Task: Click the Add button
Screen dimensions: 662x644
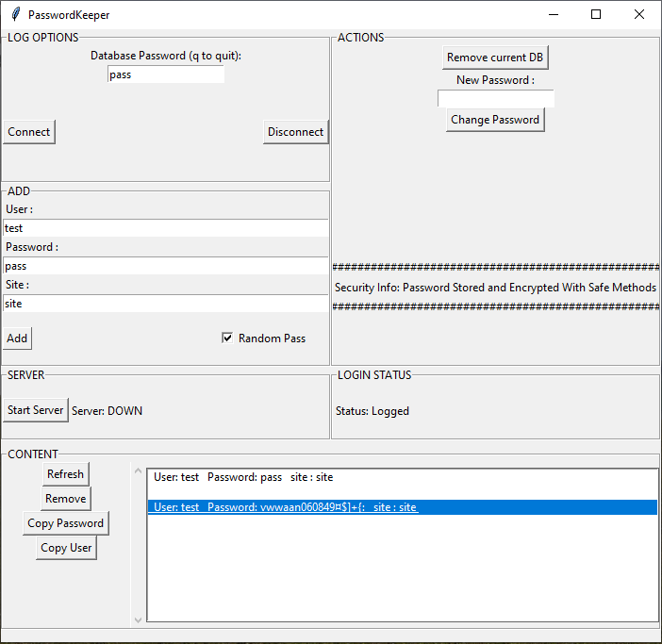Action: coord(17,339)
